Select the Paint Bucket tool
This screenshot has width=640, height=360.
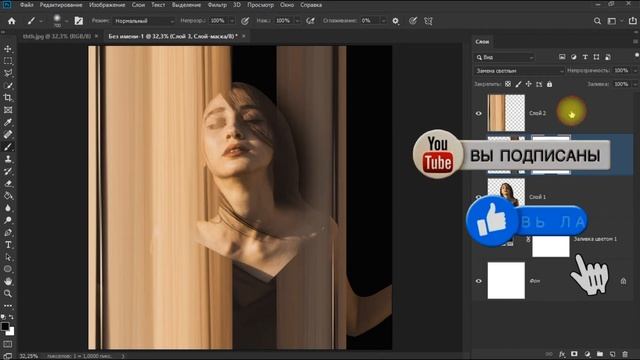(8, 196)
